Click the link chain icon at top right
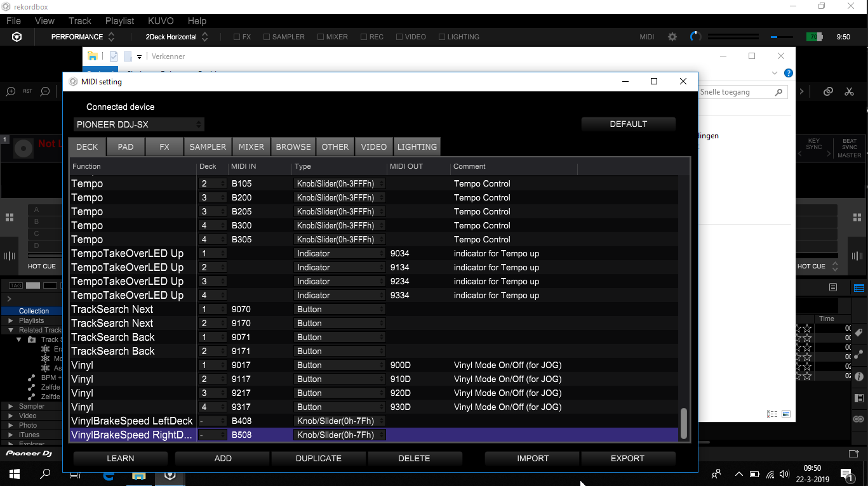 [828, 91]
